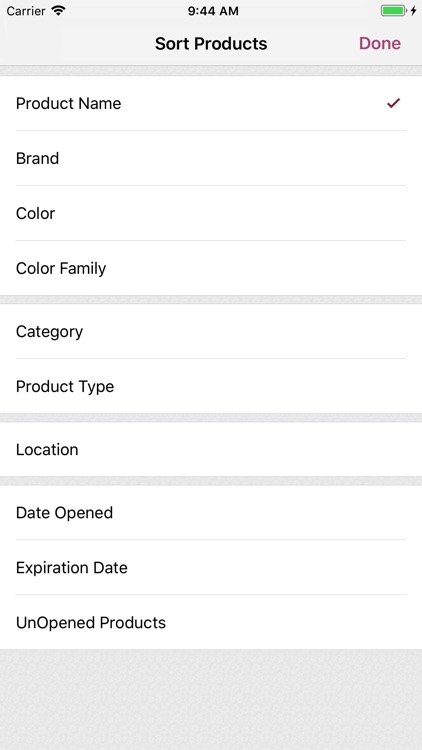This screenshot has height=750, width=422.
Task: Choose Color as sort order
Action: pos(211,213)
